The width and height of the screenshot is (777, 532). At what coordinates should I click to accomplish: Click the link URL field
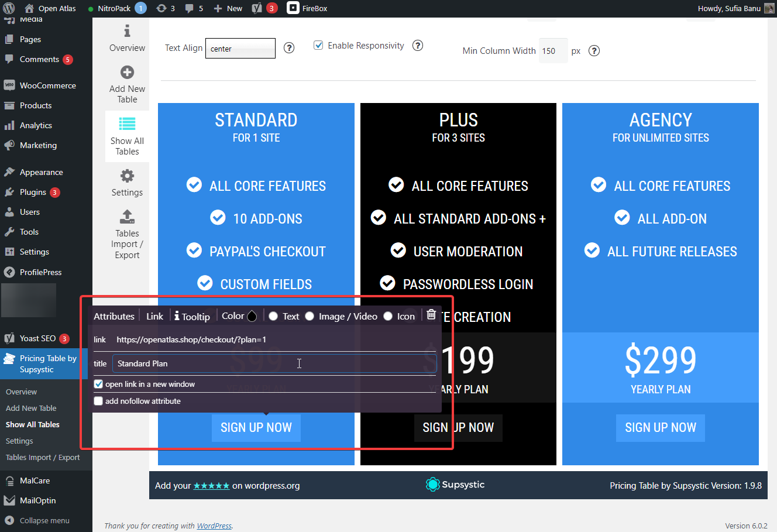[x=275, y=339]
